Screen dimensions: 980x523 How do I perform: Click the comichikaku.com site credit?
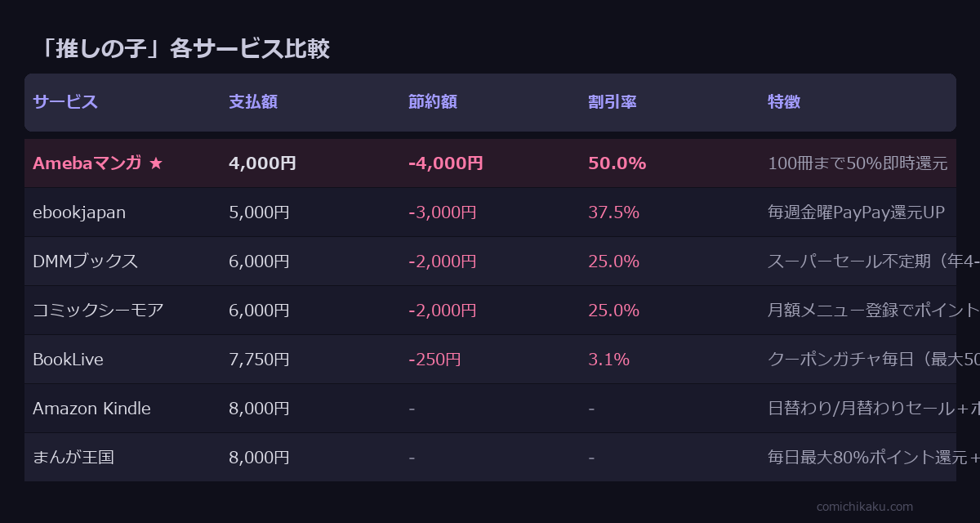(x=865, y=507)
